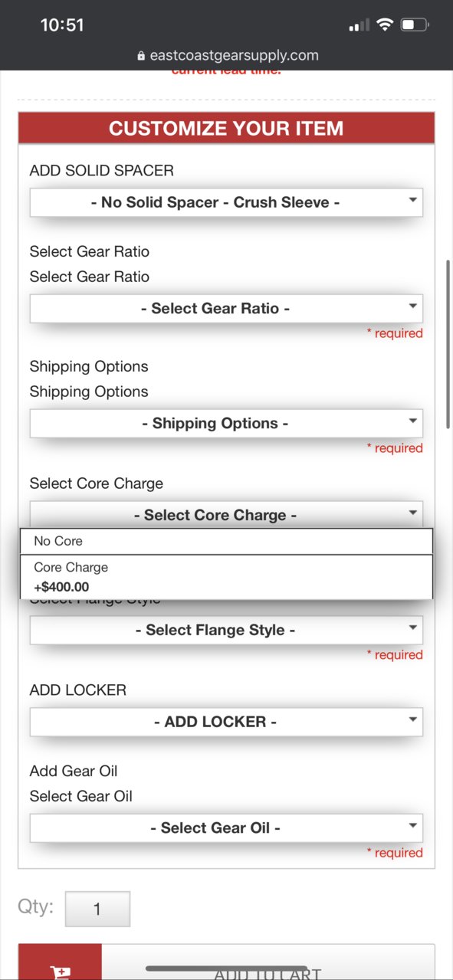Tap the eastcoastgearsupply.com address bar

point(227,56)
